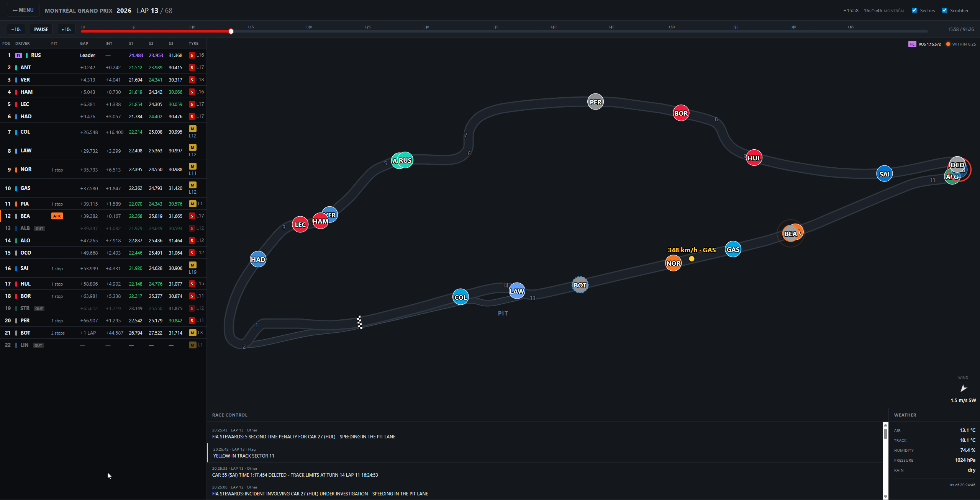Click the purple FL fastest lap legend badge
The image size is (980, 500).
[x=912, y=44]
